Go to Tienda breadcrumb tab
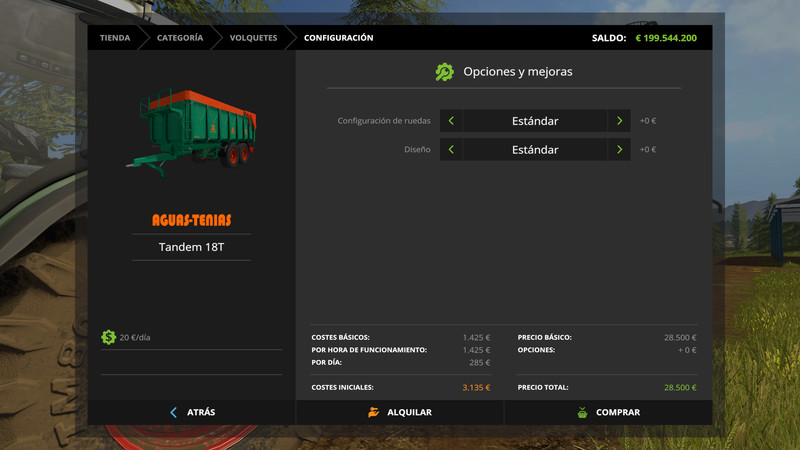This screenshot has width=800, height=450. pyautogui.click(x=114, y=38)
